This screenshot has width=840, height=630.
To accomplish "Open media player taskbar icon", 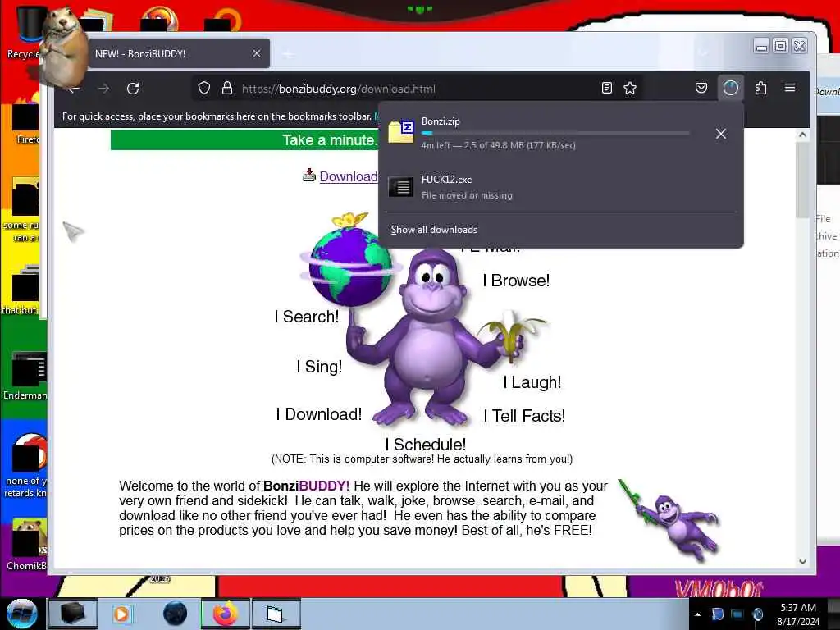I will pos(121,614).
